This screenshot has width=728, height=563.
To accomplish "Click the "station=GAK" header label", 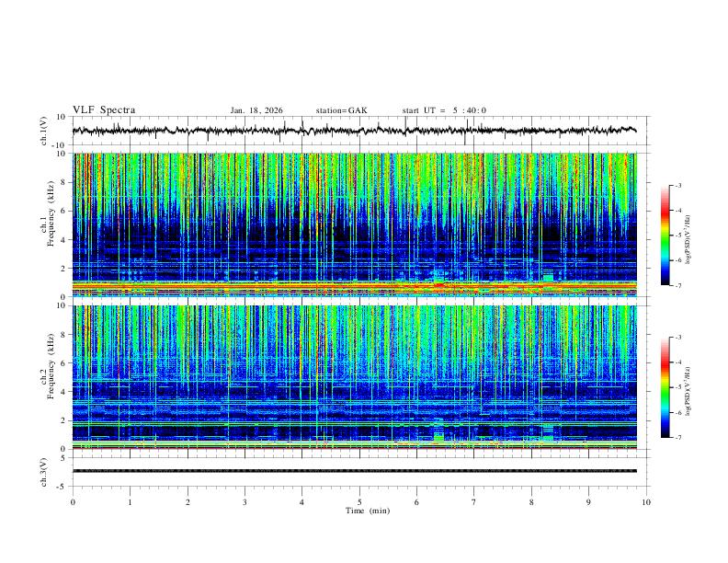I will tap(341, 110).
